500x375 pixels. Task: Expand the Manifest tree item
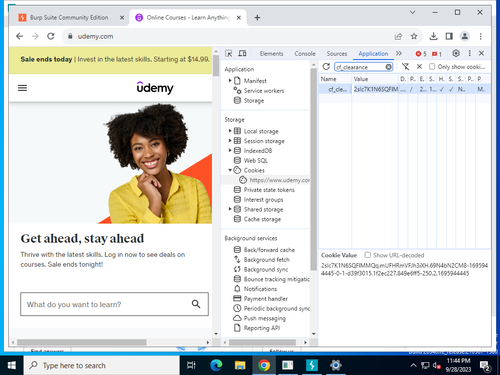[x=230, y=80]
